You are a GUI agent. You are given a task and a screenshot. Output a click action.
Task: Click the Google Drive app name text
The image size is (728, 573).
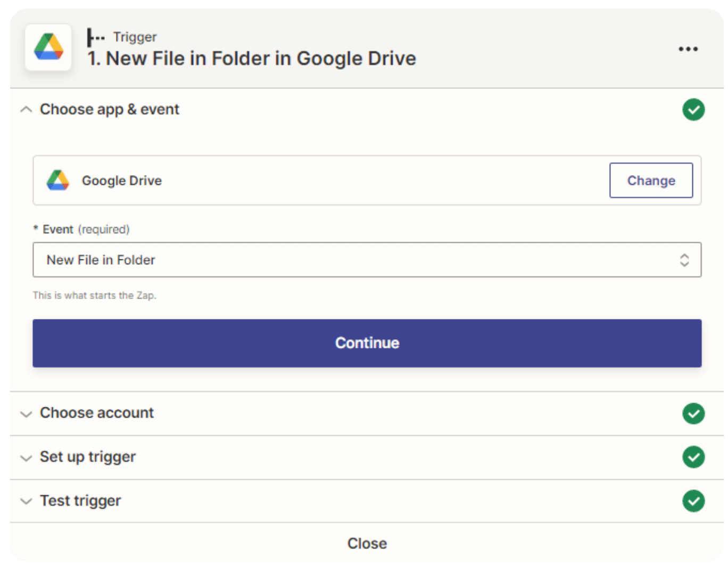pyautogui.click(x=122, y=181)
